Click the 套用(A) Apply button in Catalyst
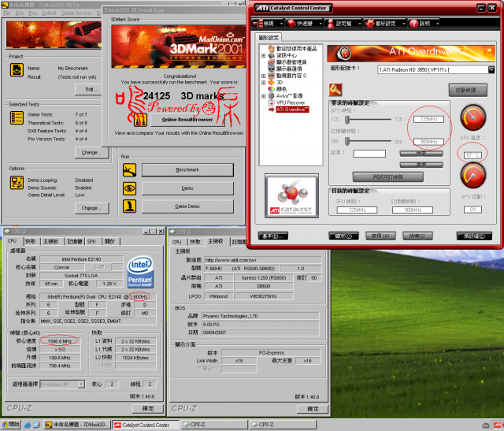Screen dimensions: 504x431 point(380,236)
